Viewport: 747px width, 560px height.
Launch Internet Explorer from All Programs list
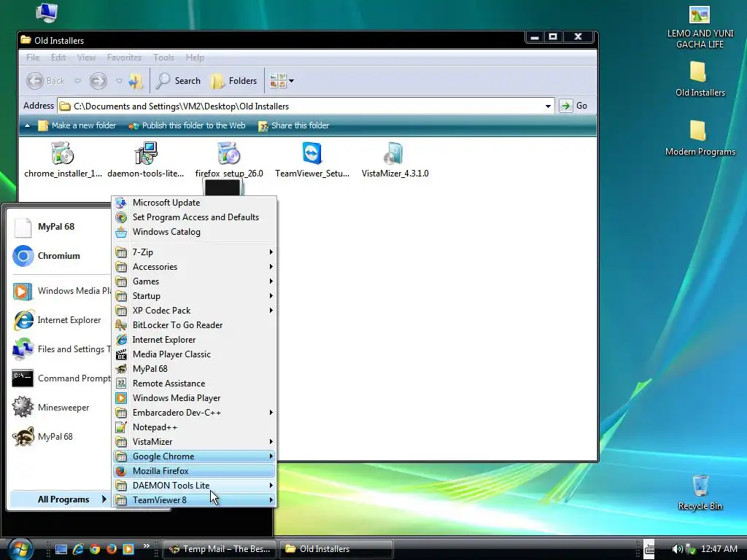[194, 340]
